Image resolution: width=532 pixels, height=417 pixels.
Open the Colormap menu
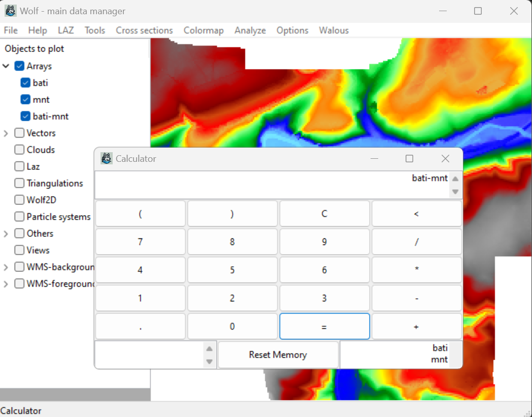(x=204, y=30)
